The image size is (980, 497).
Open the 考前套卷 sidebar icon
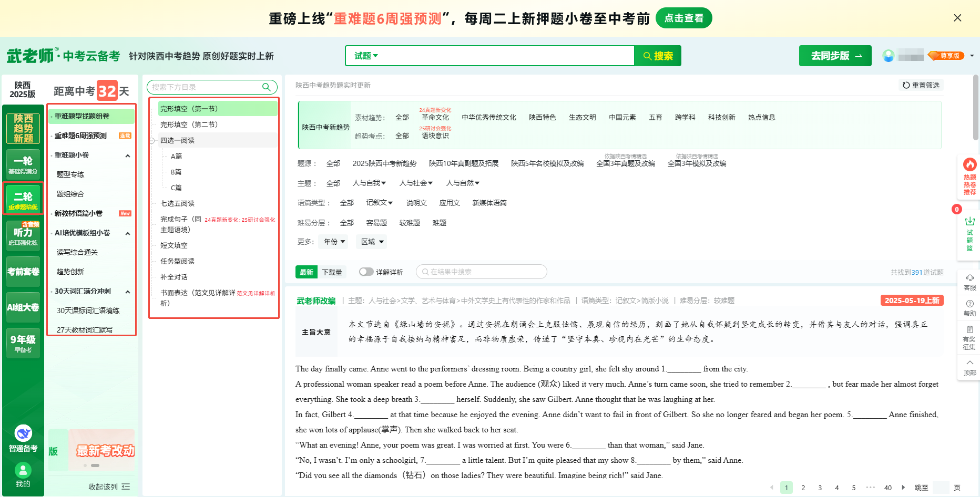(x=23, y=272)
